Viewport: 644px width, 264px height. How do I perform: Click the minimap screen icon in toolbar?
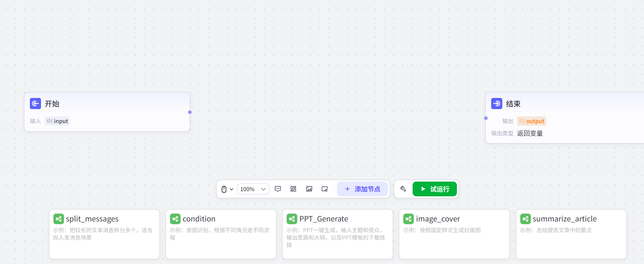325,189
